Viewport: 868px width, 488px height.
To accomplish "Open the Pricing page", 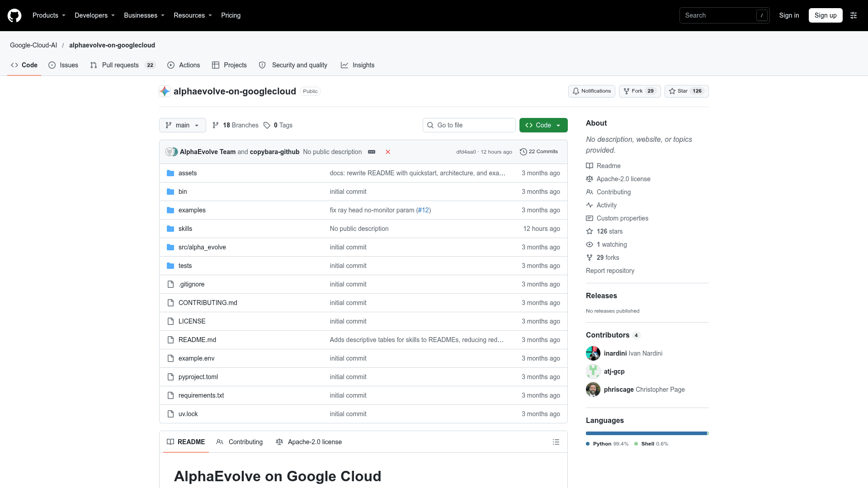I will [231, 15].
